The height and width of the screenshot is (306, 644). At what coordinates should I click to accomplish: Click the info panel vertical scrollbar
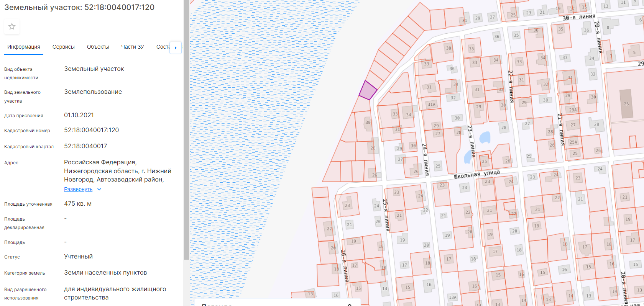point(186,130)
